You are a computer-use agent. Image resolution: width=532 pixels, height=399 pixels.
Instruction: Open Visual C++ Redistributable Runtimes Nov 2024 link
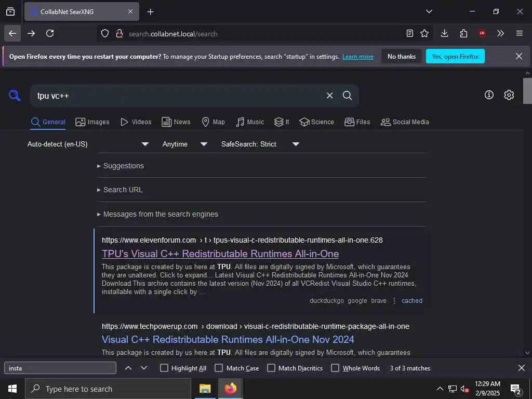[x=228, y=340]
